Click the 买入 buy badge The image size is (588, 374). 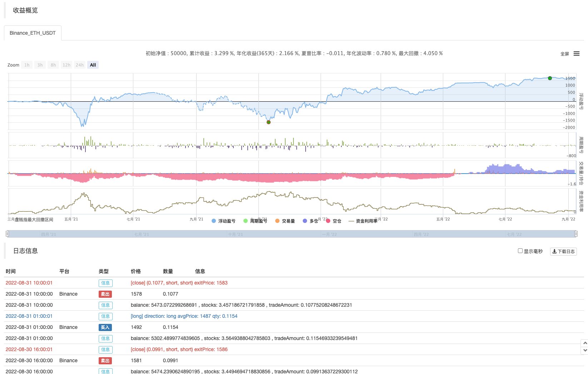[105, 327]
